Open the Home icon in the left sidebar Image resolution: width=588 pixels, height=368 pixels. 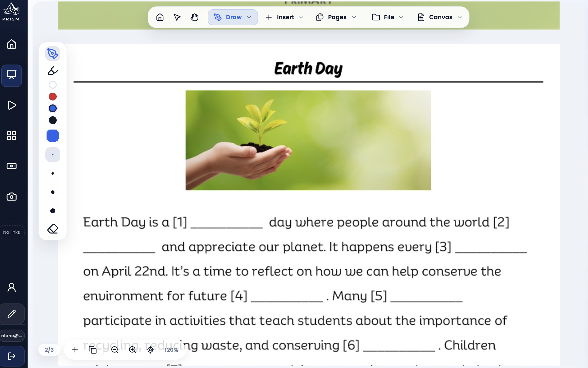pos(12,44)
